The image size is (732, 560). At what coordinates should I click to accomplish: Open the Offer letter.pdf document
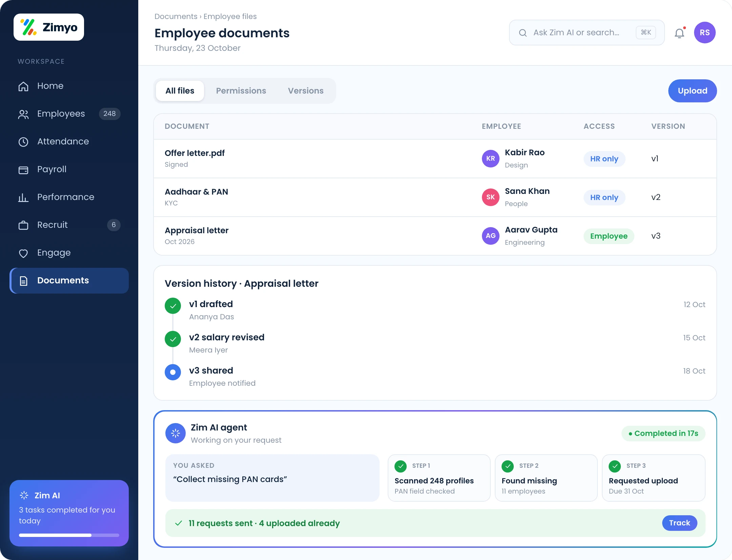[x=195, y=153]
